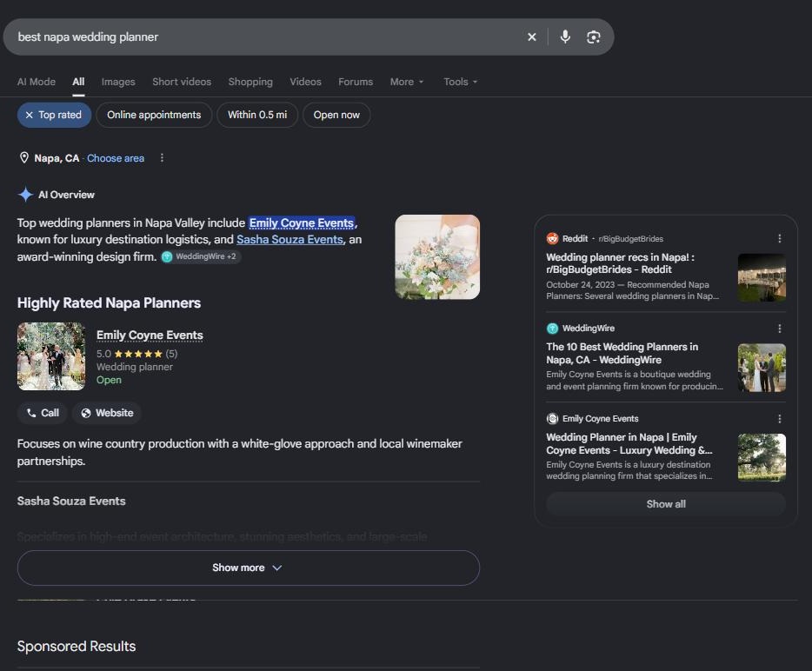This screenshot has height=671, width=812.
Task: Open the WeddingWire result options menu
Action: coord(779,329)
